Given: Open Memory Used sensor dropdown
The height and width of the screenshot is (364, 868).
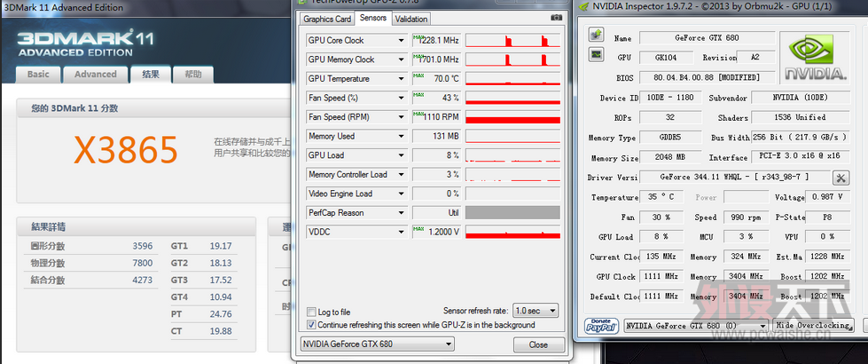Looking at the screenshot, I should point(402,137).
